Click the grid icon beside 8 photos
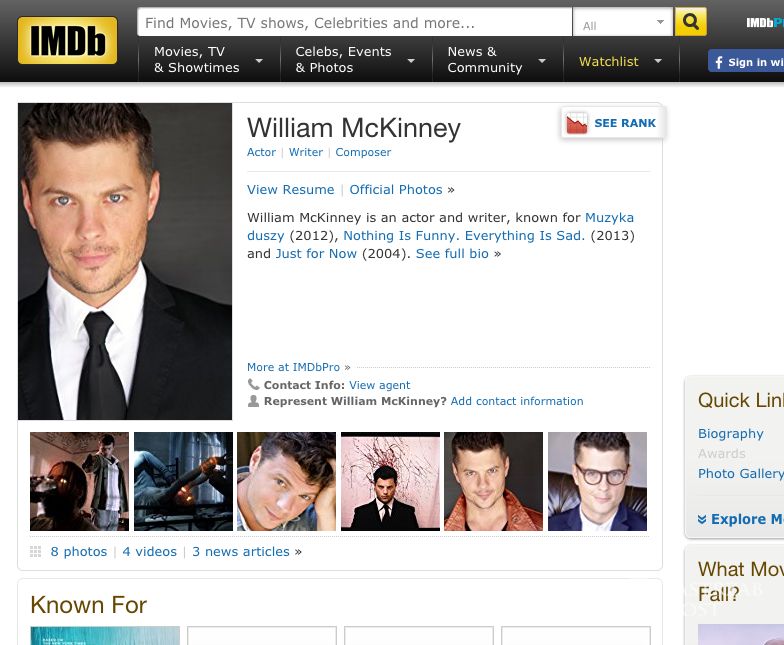Viewport: 784px width, 645px height. (36, 552)
